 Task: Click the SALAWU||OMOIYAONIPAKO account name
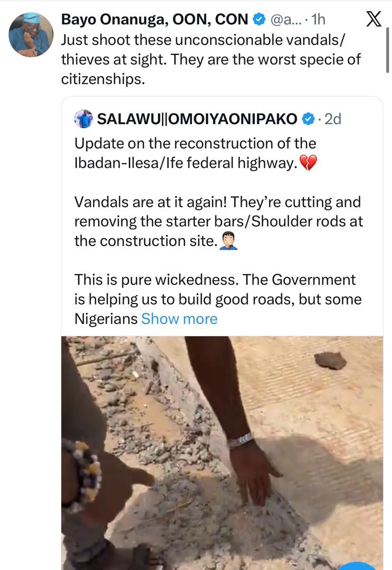[197, 119]
